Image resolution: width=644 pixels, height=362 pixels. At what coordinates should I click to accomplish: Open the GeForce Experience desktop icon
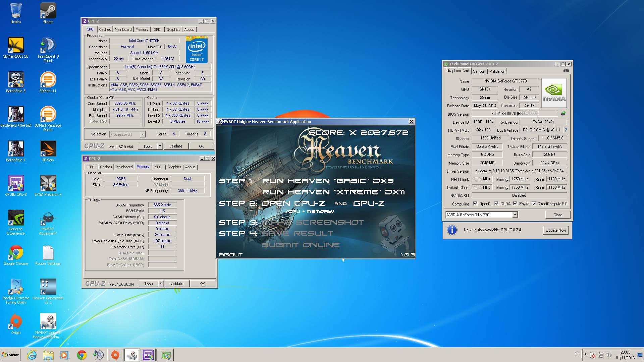tap(16, 223)
